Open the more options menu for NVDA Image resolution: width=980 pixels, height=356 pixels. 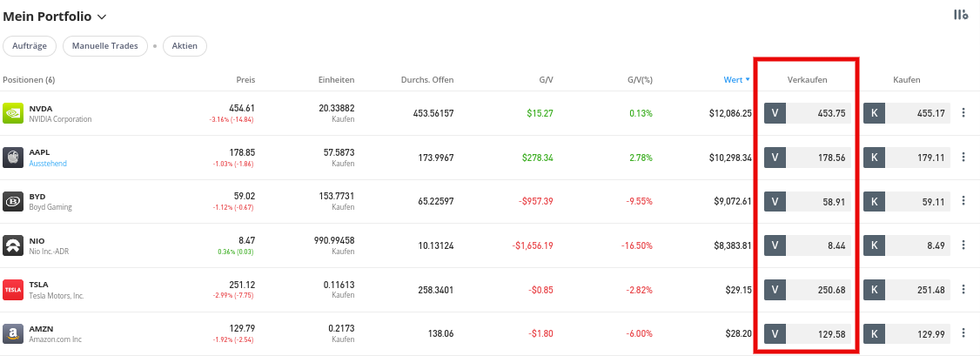[963, 112]
